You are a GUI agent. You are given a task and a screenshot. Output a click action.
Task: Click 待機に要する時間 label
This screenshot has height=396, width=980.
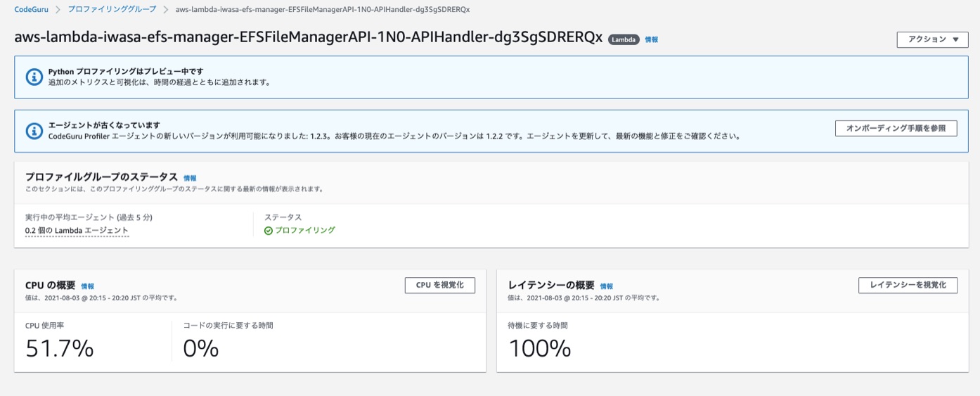point(538,326)
